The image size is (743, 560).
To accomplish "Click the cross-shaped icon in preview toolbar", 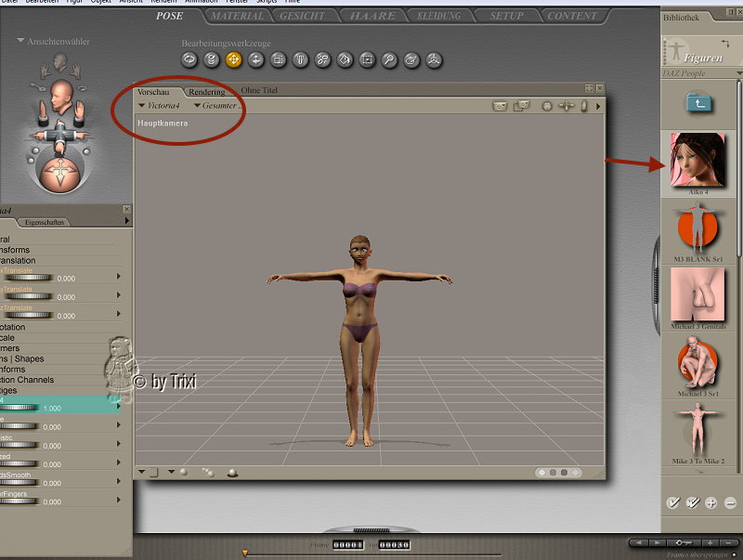I will 567,106.
